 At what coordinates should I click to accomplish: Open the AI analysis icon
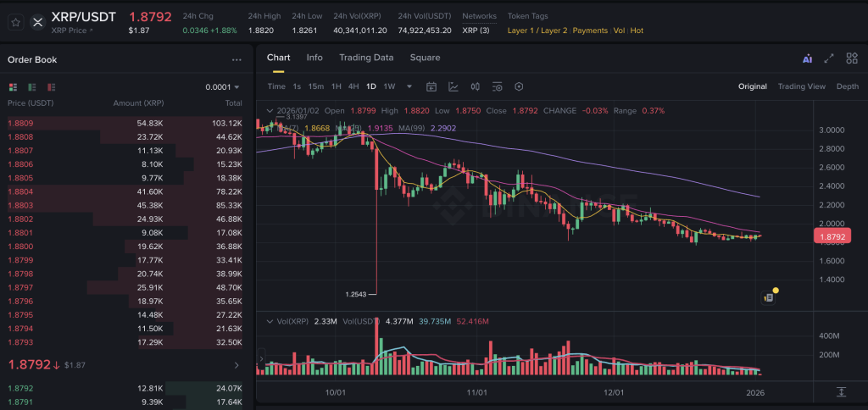pyautogui.click(x=807, y=58)
